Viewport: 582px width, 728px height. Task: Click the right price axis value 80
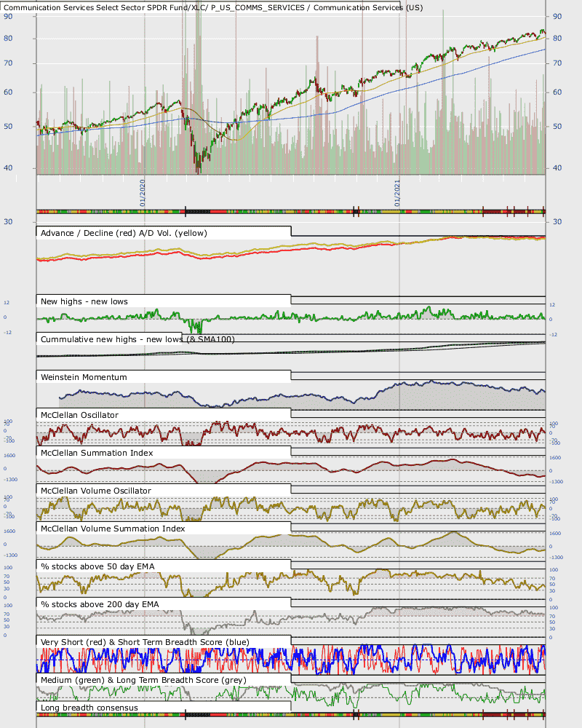557,38
